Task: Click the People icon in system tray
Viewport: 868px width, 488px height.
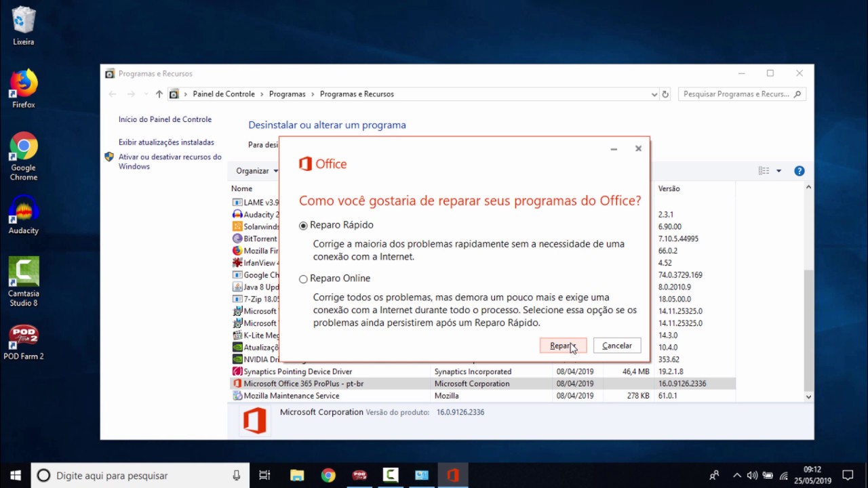Action: click(x=714, y=476)
